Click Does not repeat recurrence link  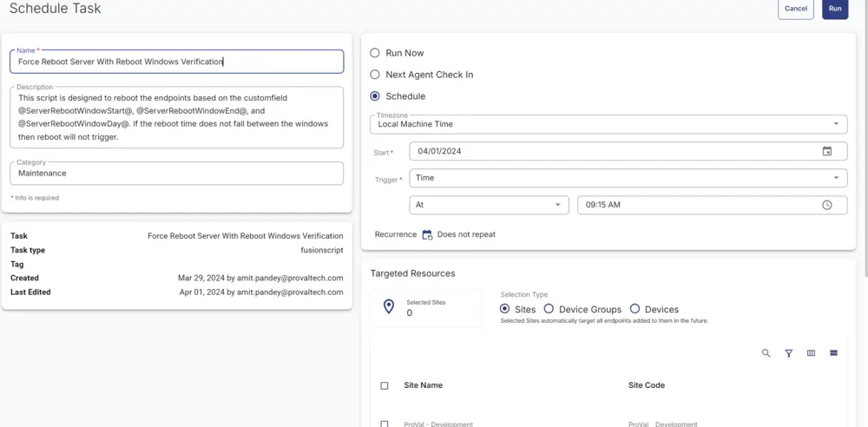[x=466, y=234]
